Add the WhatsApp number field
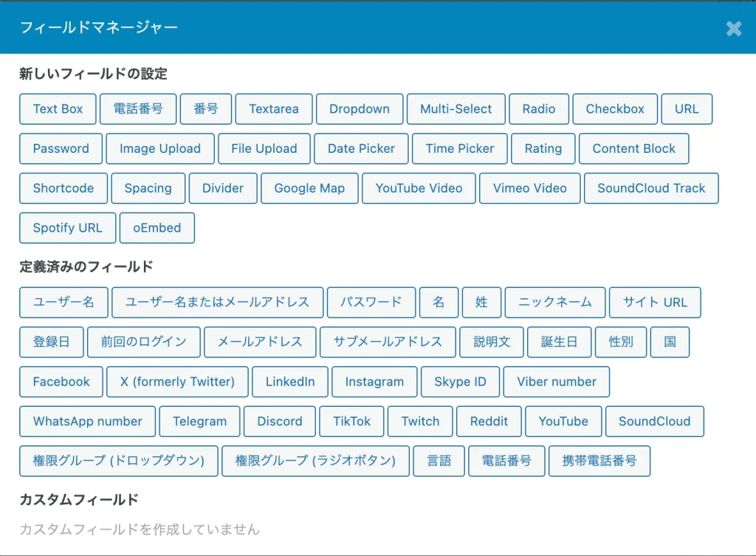The width and height of the screenshot is (756, 556). click(x=87, y=422)
